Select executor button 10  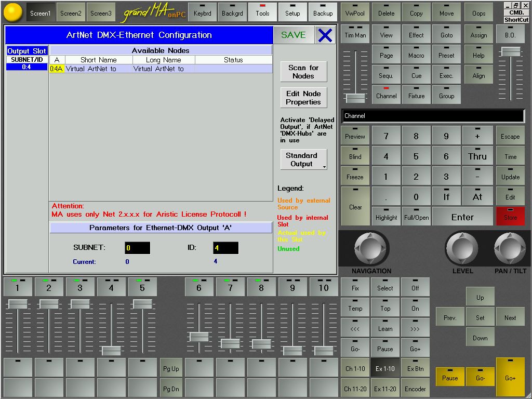tap(324, 287)
